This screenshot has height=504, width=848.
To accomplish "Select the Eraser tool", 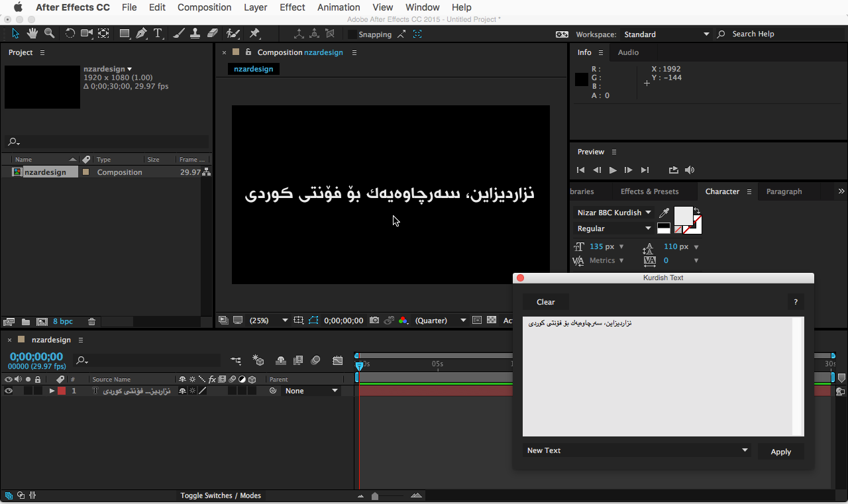I will (212, 33).
